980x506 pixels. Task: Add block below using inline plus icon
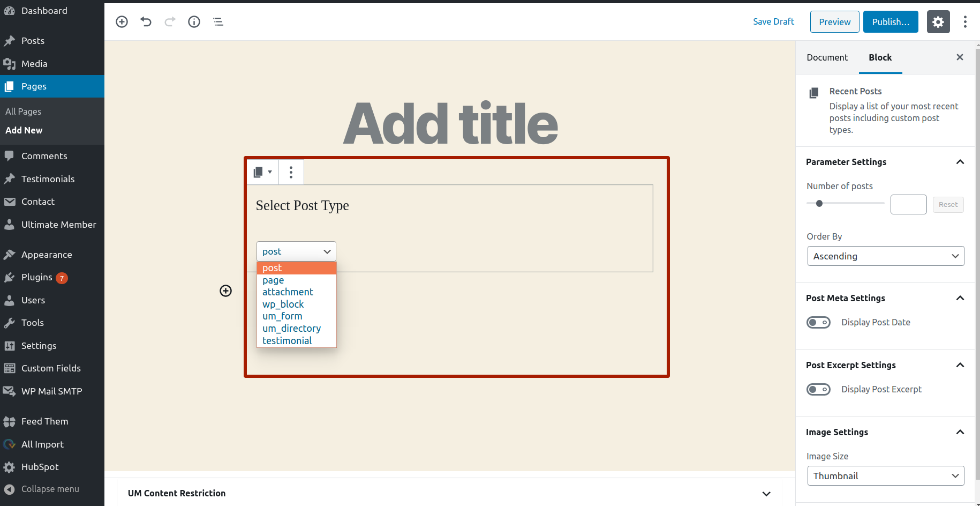pyautogui.click(x=226, y=291)
